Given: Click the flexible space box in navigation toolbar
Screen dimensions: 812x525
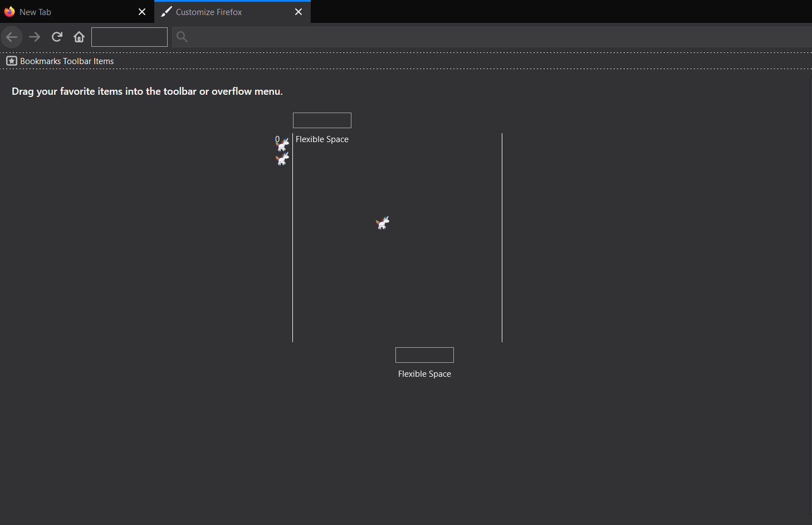Looking at the screenshot, I should [x=129, y=37].
